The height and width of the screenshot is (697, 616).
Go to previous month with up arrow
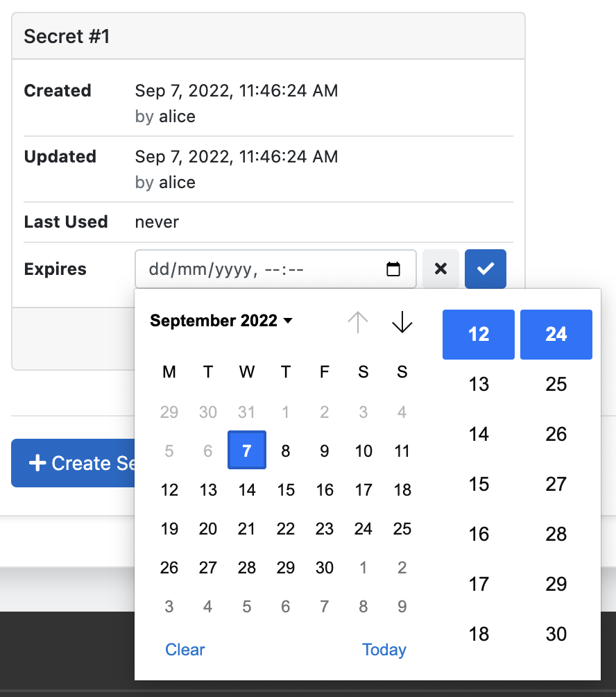358,321
